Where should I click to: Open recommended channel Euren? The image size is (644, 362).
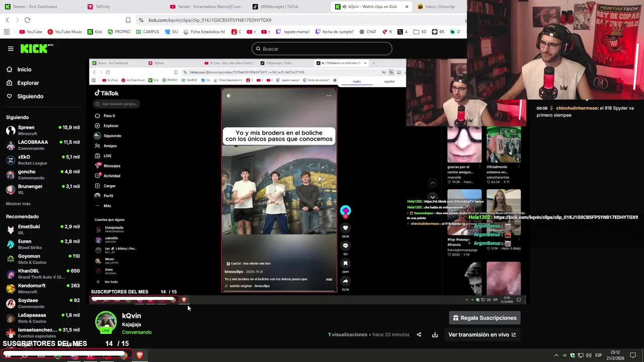pyautogui.click(x=43, y=244)
